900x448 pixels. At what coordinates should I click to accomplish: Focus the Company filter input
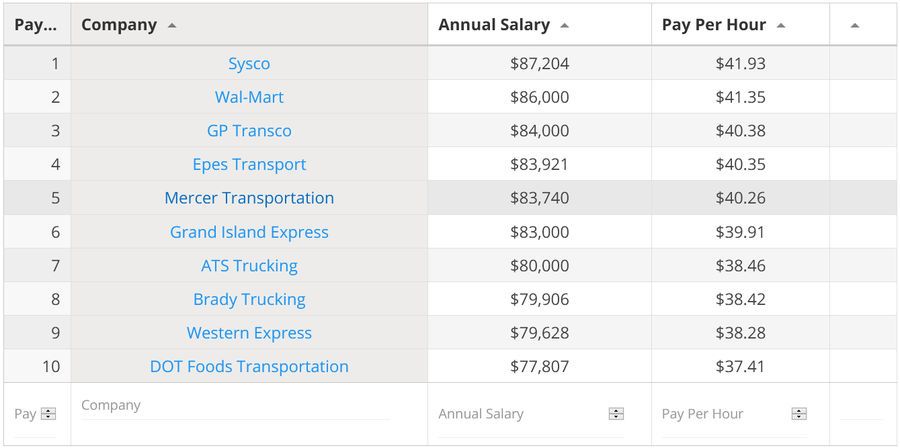coord(235,406)
